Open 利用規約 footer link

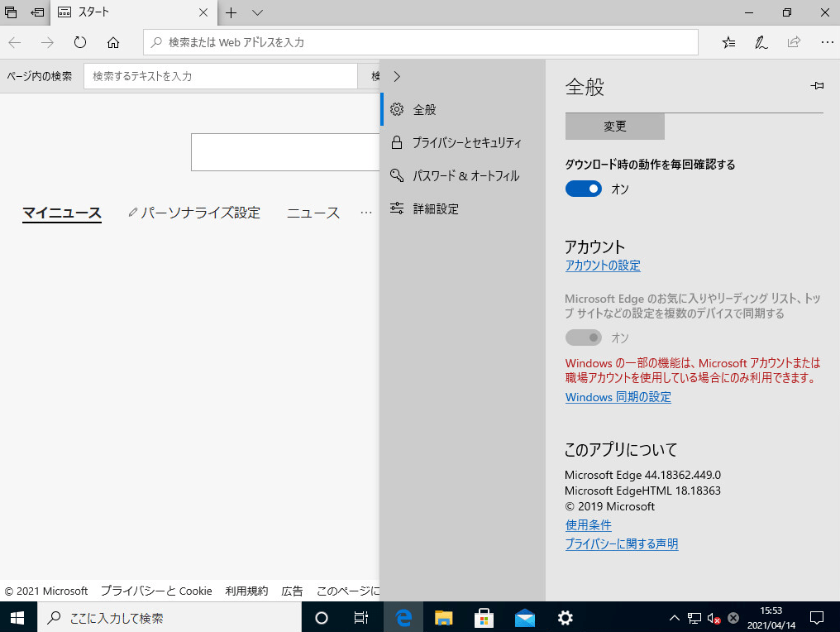click(246, 591)
